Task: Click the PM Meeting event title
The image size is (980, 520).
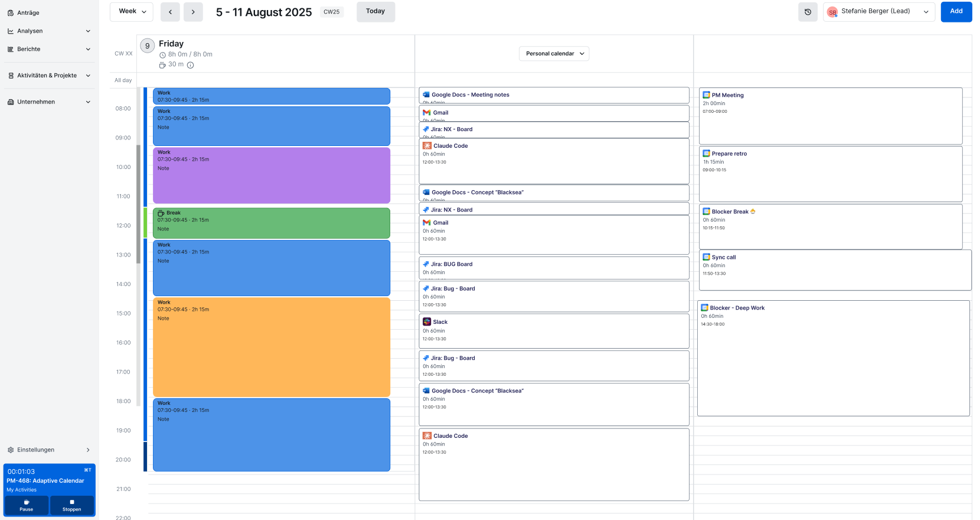Action: click(728, 95)
